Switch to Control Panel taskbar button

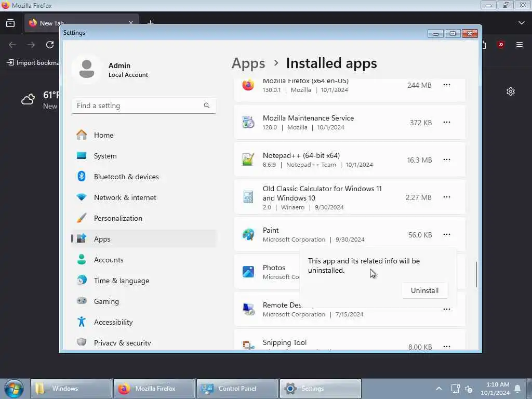point(237,389)
